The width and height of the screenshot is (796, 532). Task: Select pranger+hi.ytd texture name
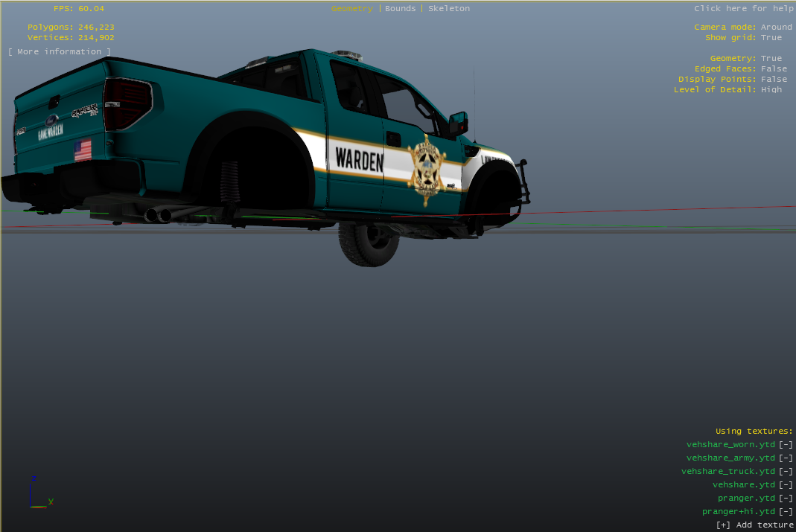[x=739, y=511]
